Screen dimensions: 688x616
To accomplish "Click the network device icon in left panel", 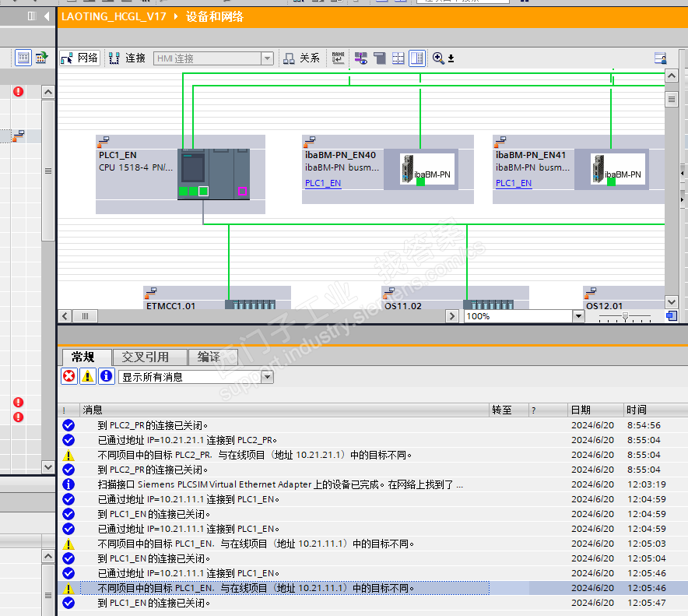I will click(19, 136).
